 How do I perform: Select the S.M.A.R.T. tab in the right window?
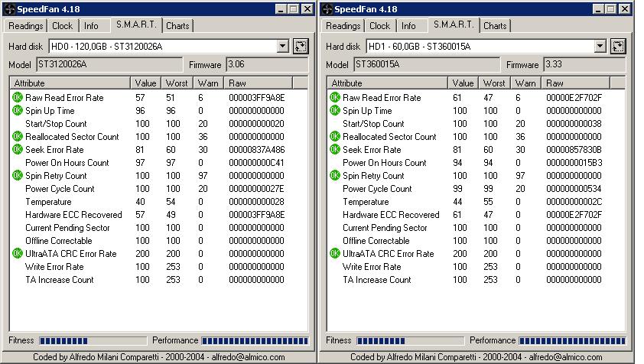pyautogui.click(x=454, y=24)
